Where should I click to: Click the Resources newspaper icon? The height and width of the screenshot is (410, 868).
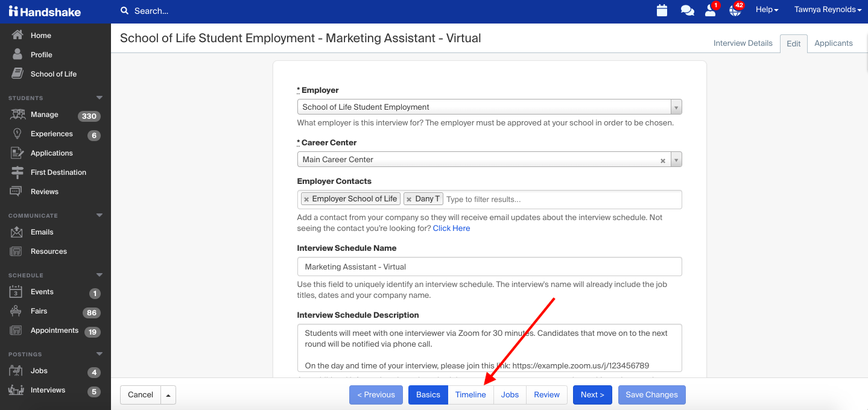(x=16, y=251)
